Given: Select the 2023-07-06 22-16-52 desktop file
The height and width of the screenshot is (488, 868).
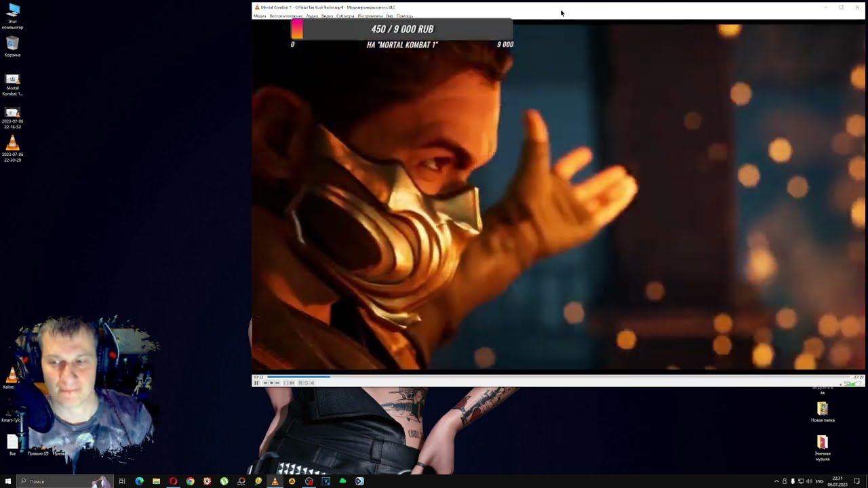Looking at the screenshot, I should [x=12, y=118].
